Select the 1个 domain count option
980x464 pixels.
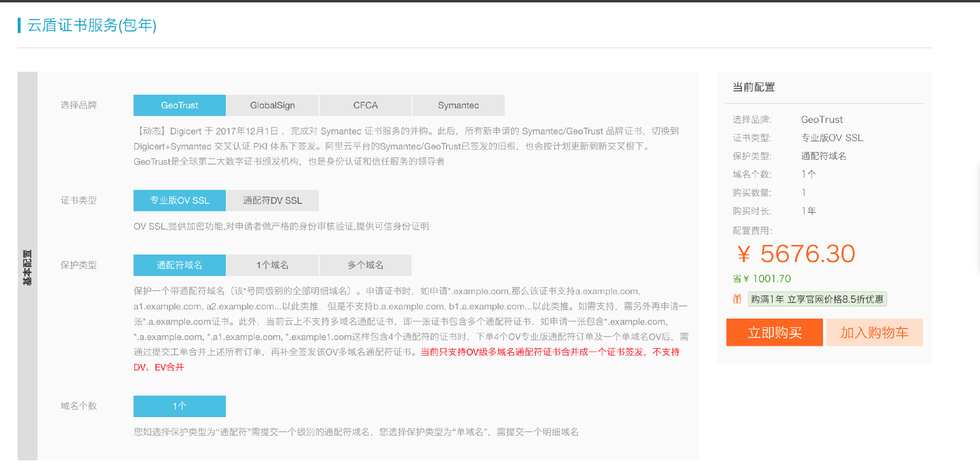point(179,406)
